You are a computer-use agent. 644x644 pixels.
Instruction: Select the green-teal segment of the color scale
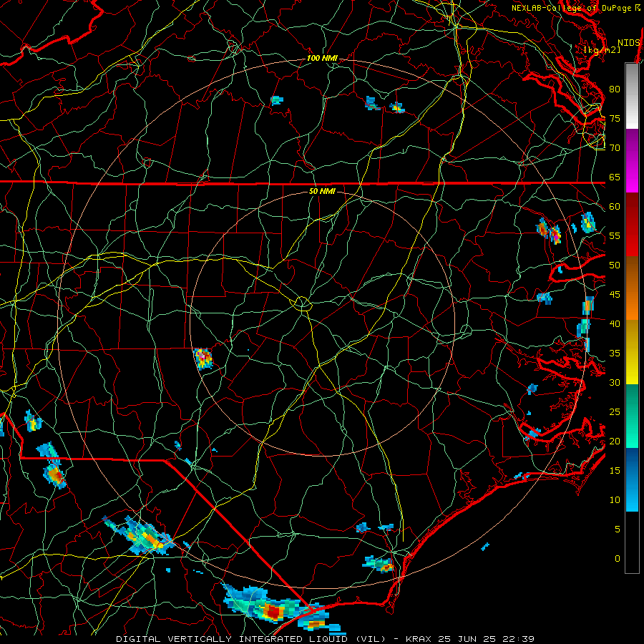[632, 416]
